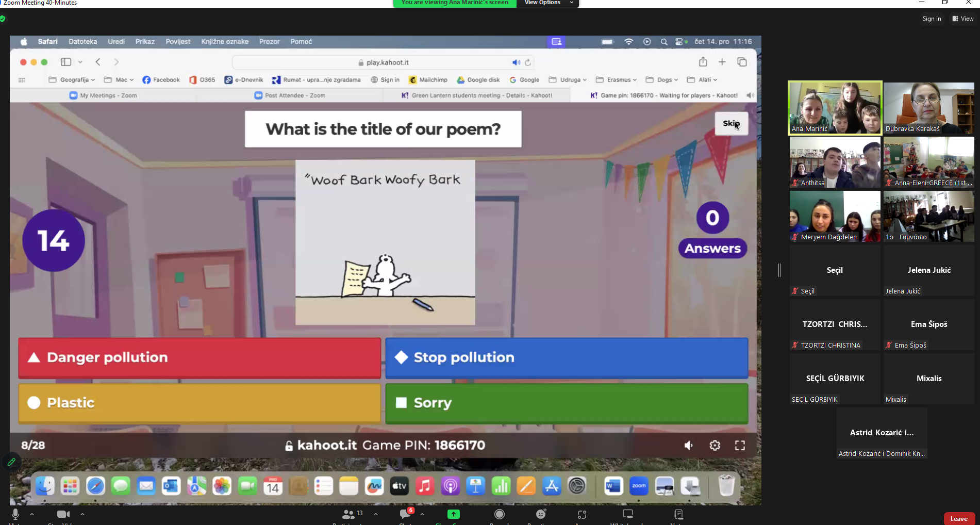This screenshot has height=525, width=980.
Task: Open the Keynote app in Dock
Action: [x=475, y=486]
